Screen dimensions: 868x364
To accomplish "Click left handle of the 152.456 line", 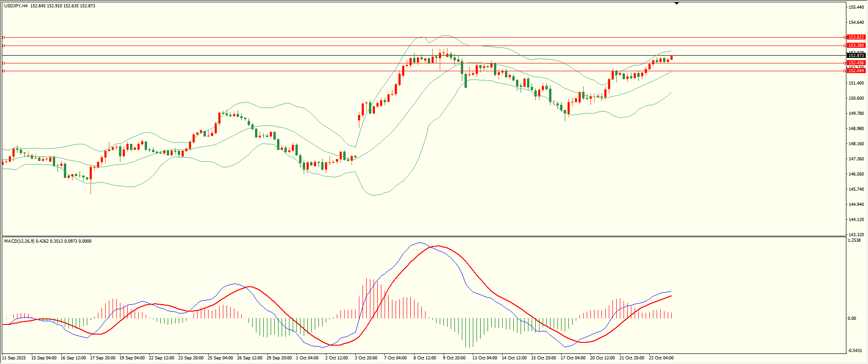I will click(3, 63).
